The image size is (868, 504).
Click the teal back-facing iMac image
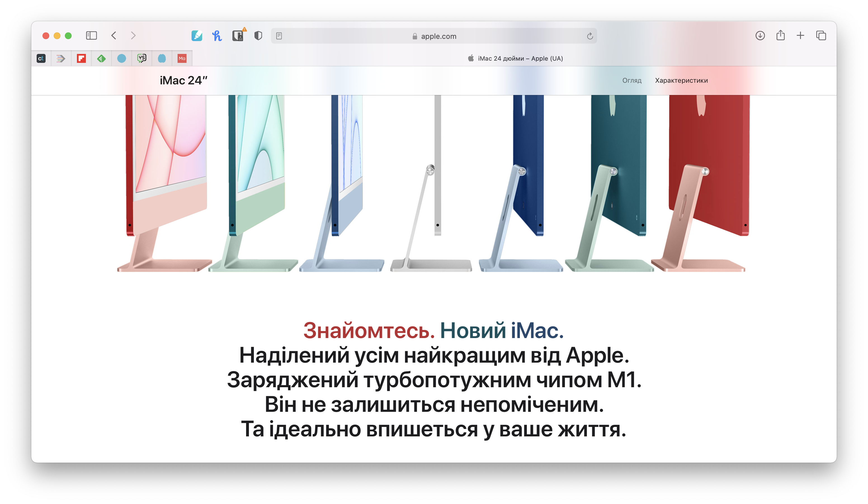609,183
